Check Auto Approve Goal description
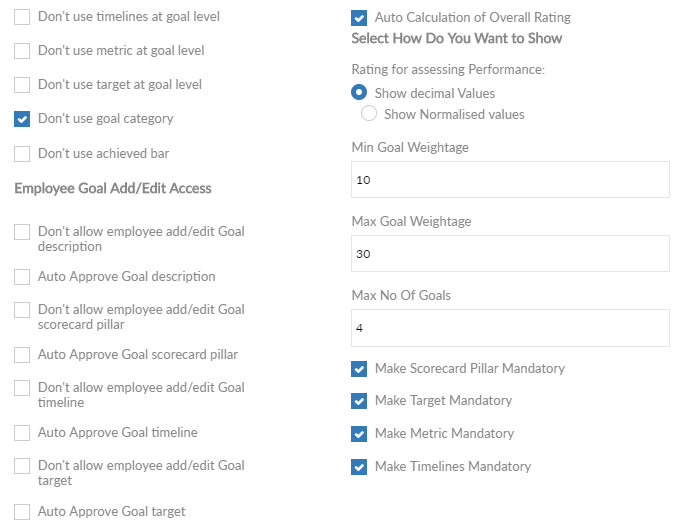697x528 pixels. 22,277
